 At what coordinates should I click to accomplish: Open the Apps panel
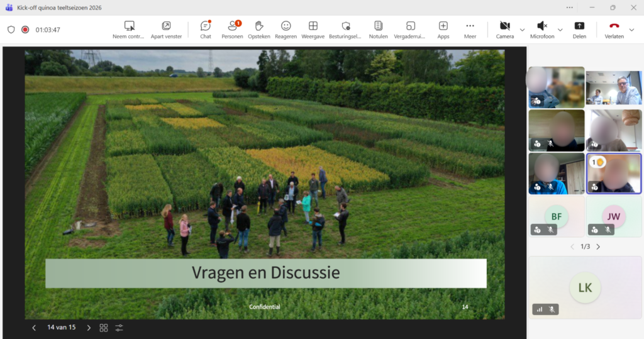pyautogui.click(x=443, y=30)
